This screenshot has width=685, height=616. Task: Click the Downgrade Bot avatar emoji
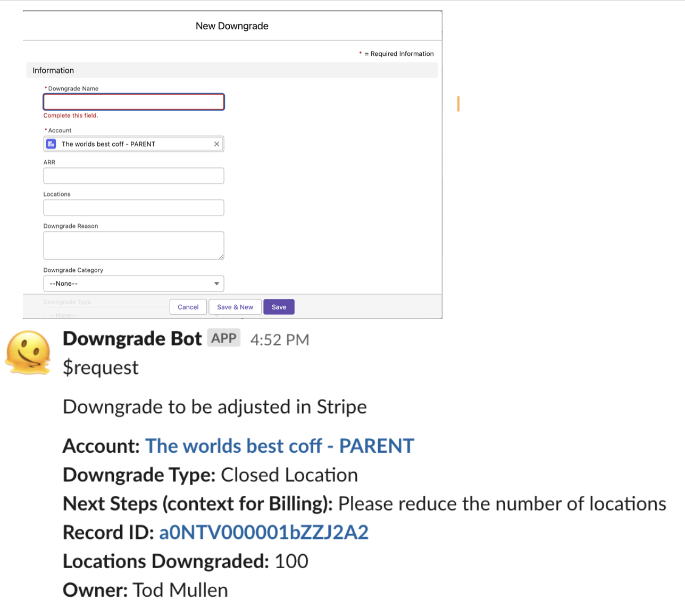(x=28, y=353)
